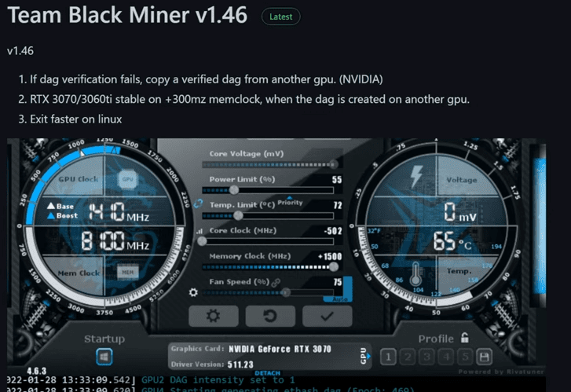
Task: Open curve editor icon beside Core Clock
Action: point(199,231)
